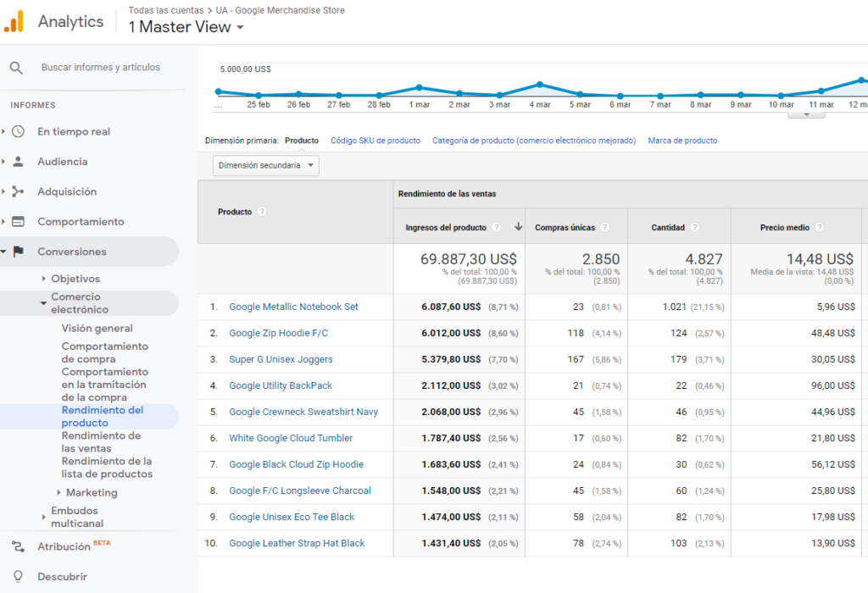Click the 4 mar data point on chart
Image resolution: width=868 pixels, height=593 pixels.
(540, 85)
